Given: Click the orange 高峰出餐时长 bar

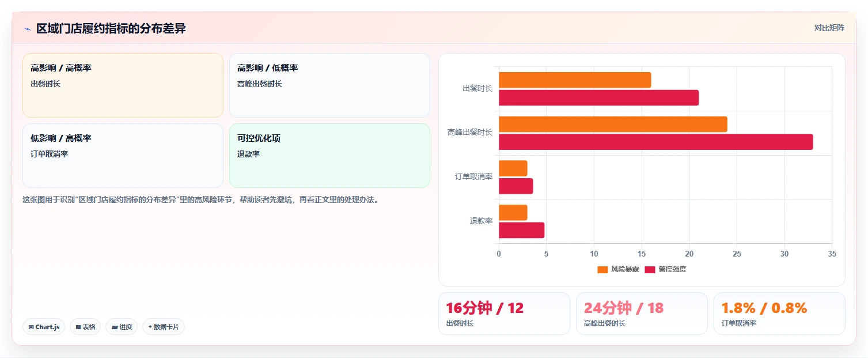Looking at the screenshot, I should (x=613, y=125).
